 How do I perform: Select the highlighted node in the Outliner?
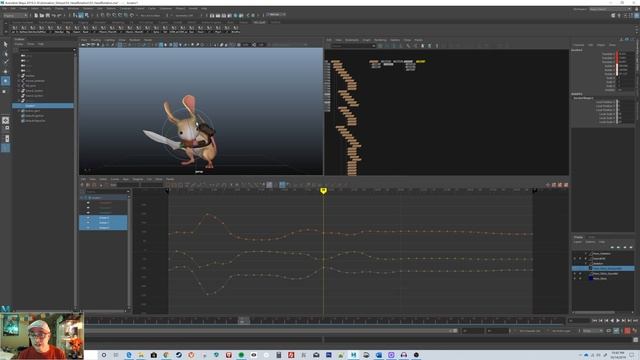click(x=43, y=106)
